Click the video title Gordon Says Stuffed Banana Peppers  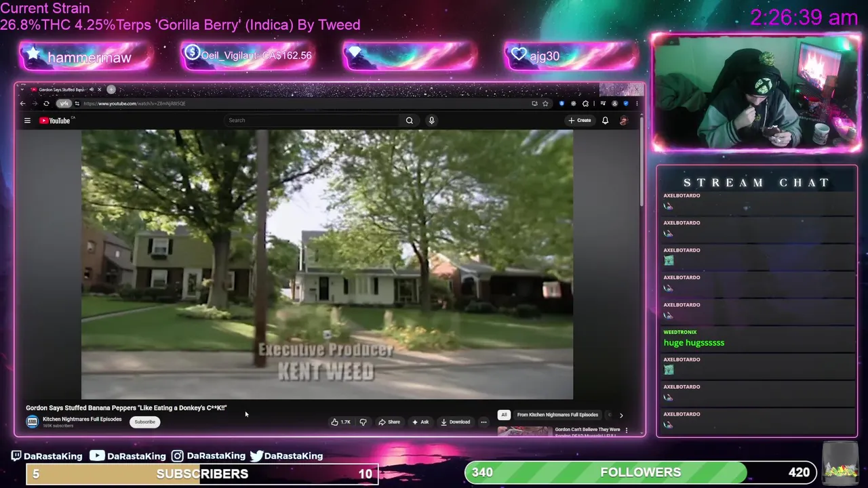126,408
